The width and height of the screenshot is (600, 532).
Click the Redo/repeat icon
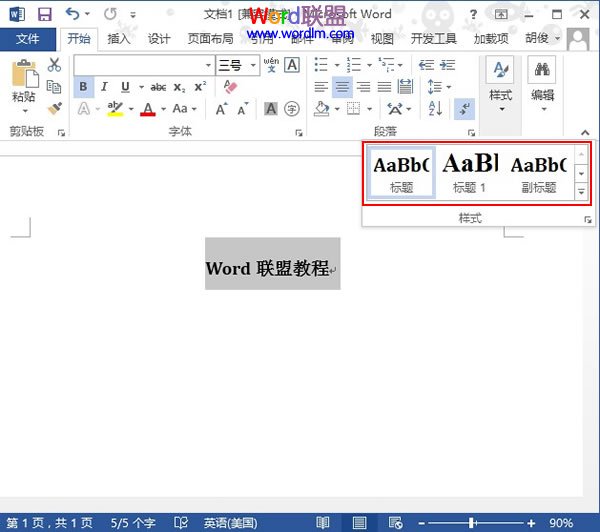point(110,14)
